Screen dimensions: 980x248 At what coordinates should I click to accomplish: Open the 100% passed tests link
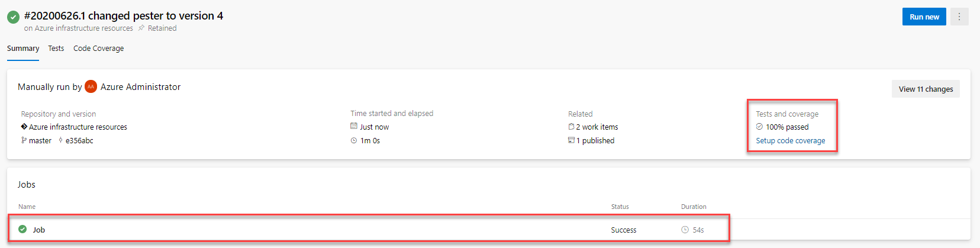[x=787, y=127]
